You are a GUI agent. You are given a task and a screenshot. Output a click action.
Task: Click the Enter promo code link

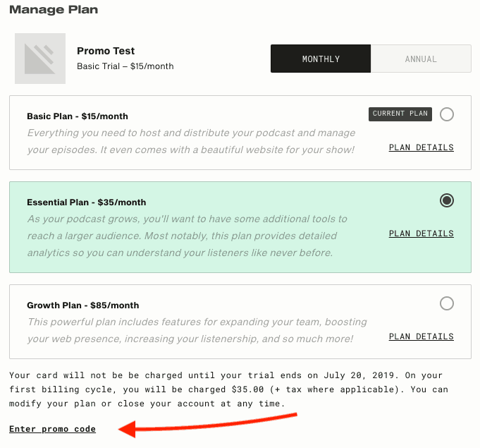pos(52,429)
